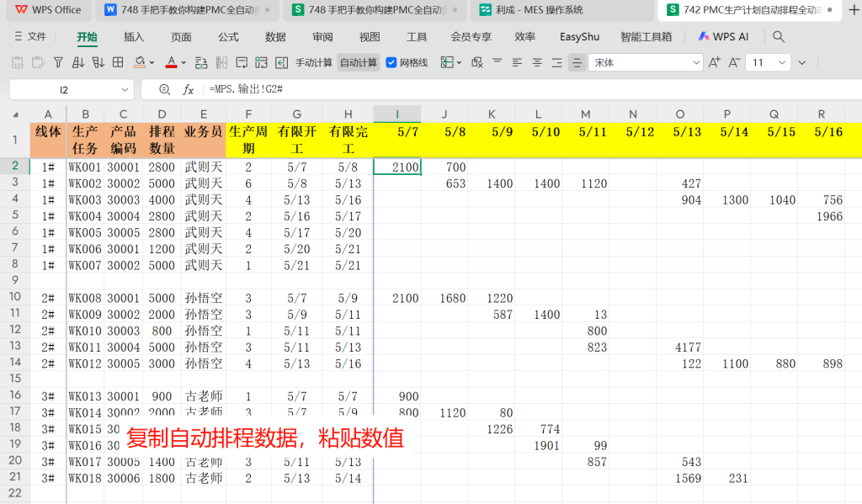Click cell containing WK008
This screenshot has width=862, height=504.
[85, 298]
